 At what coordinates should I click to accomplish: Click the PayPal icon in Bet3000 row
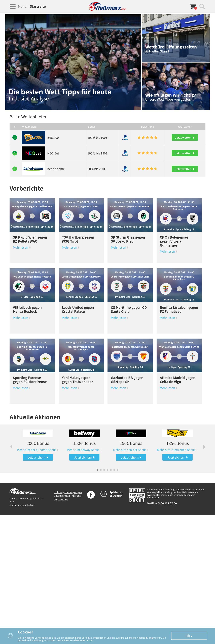[125, 137]
